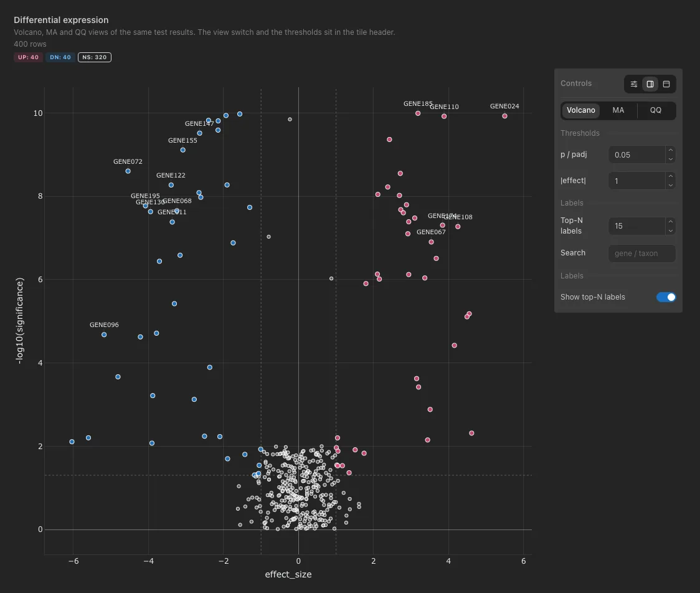Toggle the Show top-N labels switch
The height and width of the screenshot is (593, 700).
(666, 297)
